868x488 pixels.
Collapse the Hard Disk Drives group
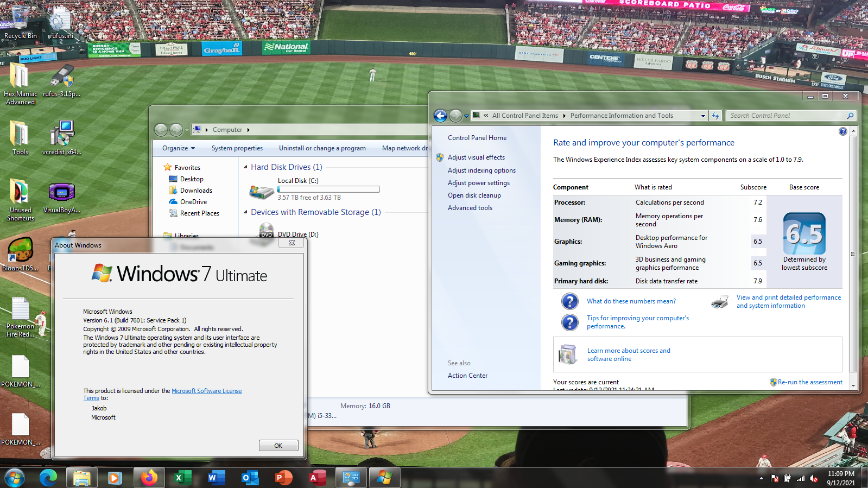pyautogui.click(x=245, y=167)
